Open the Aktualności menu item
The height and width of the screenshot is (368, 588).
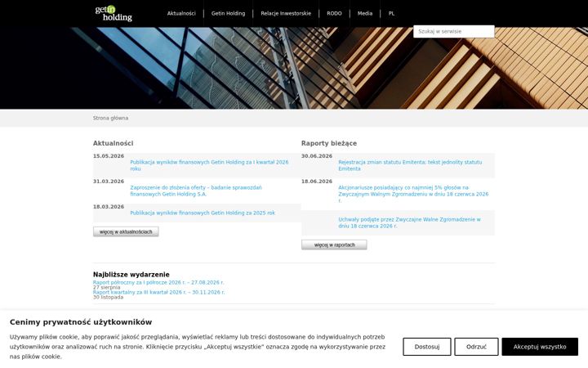[181, 14]
